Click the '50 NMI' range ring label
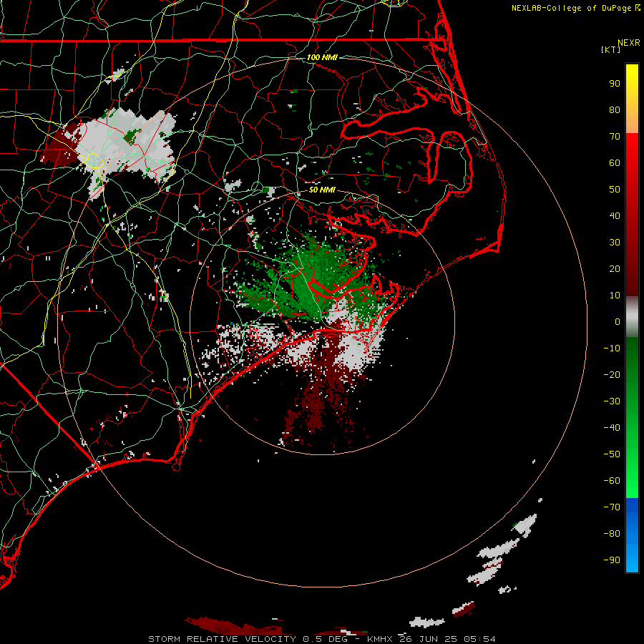This screenshot has height=644, width=644. tap(322, 190)
